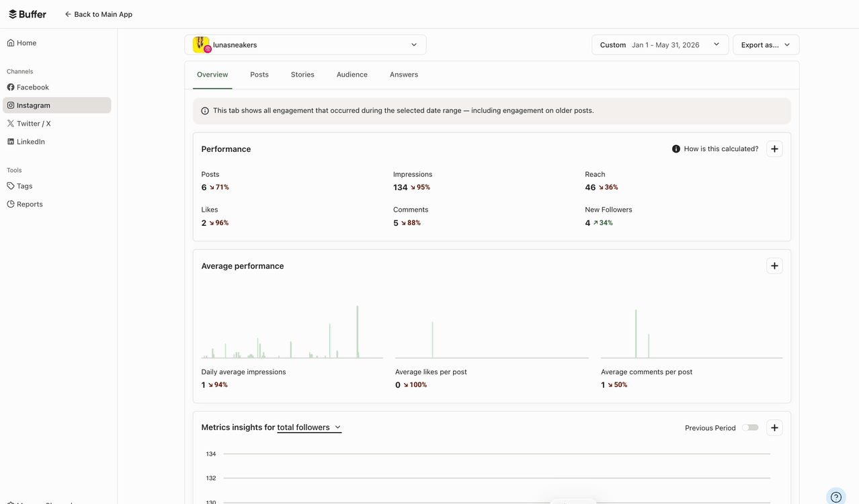Click the back arrow icon in header
859x504 pixels.
pyautogui.click(x=68, y=14)
